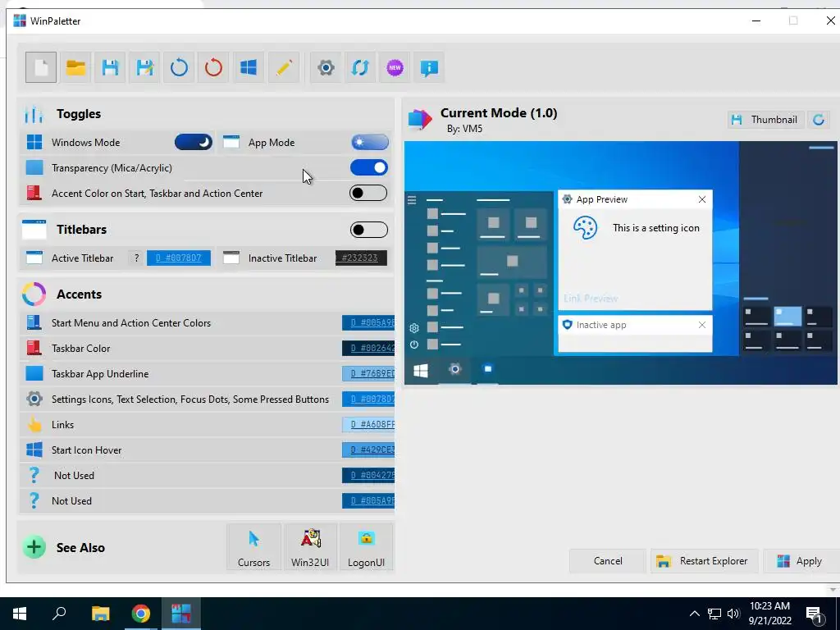
Task: Click the Thumbnail save button
Action: 765,120
